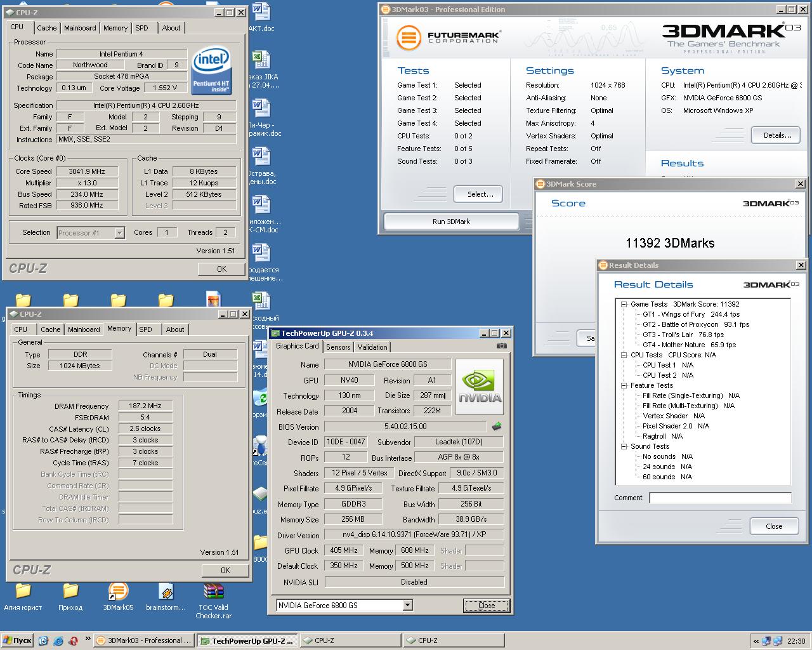The image size is (812, 650).
Task: Click OK in the top CPU-Z window
Action: (x=221, y=269)
